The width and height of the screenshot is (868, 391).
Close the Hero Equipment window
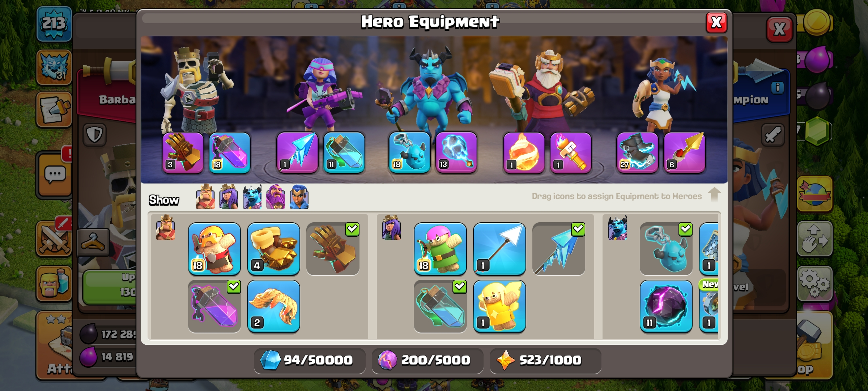point(716,22)
